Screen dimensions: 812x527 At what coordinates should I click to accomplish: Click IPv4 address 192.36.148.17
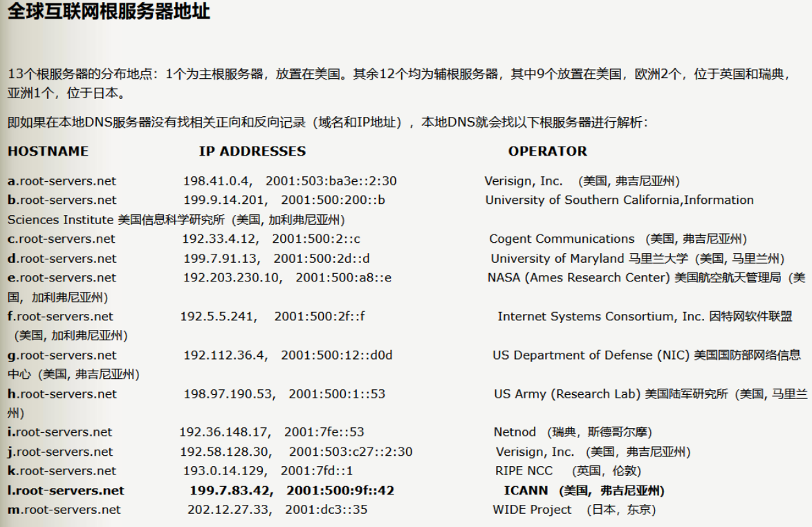225,432
